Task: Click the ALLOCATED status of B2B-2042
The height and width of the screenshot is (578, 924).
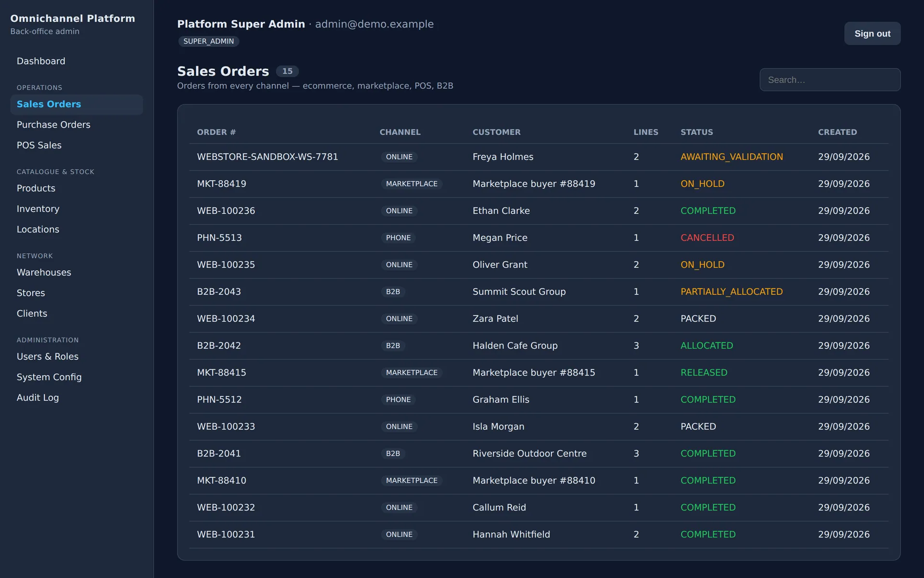Action: (x=706, y=346)
